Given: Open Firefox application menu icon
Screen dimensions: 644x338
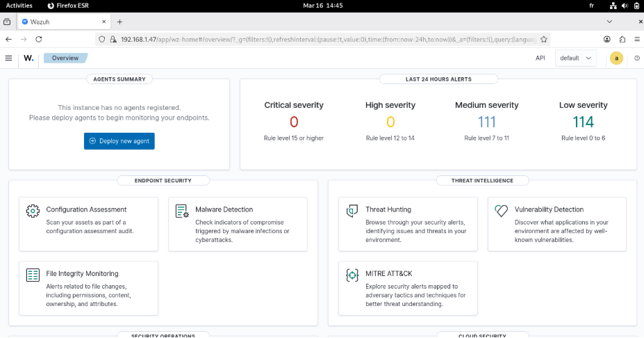Looking at the screenshot, I should pos(637,39).
